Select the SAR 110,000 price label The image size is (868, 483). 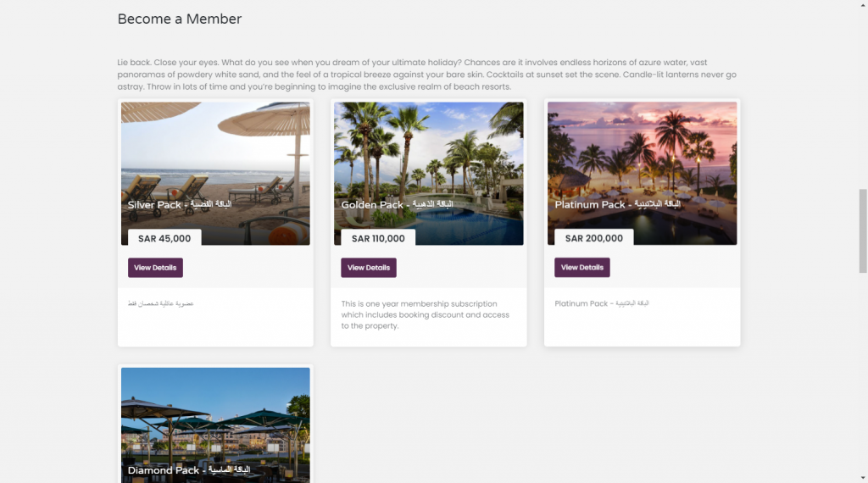(378, 239)
